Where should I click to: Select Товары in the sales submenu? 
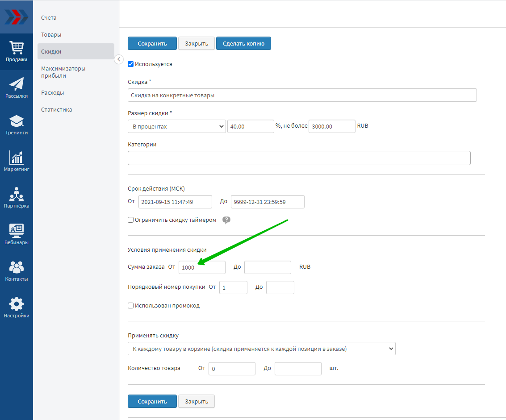coord(51,34)
